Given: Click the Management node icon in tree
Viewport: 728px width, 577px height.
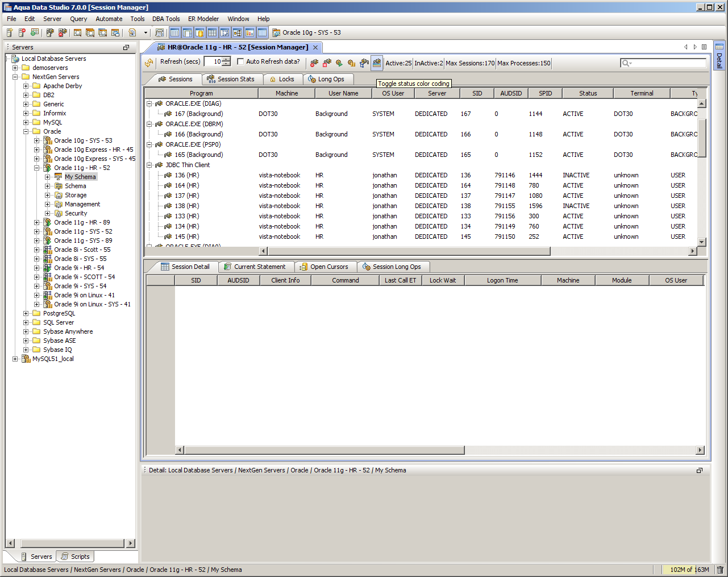Looking at the screenshot, I should coord(58,204).
